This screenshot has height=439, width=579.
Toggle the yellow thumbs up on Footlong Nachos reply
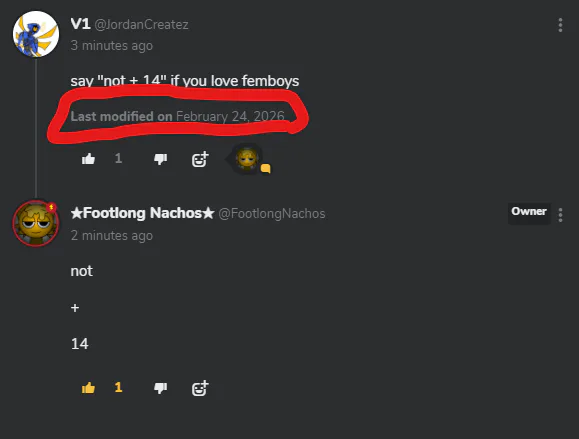(x=88, y=388)
